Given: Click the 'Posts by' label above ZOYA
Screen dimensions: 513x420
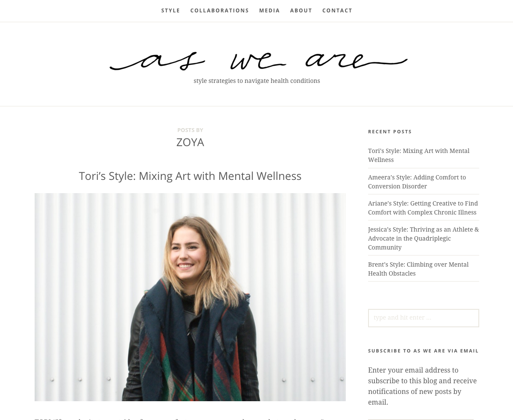Looking at the screenshot, I should tap(190, 130).
